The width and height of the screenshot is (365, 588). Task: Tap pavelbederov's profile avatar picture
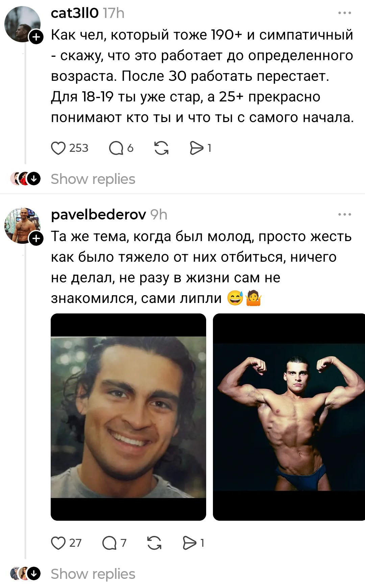click(22, 226)
